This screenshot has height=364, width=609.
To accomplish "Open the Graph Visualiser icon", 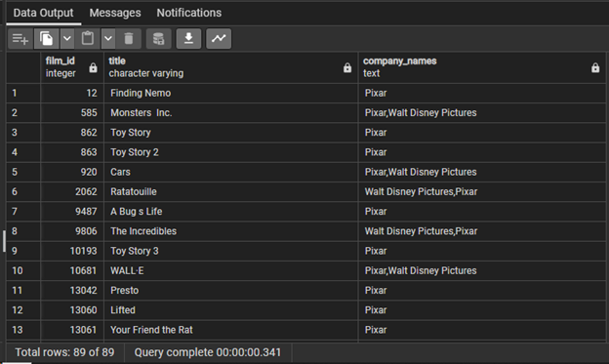I will (x=219, y=38).
